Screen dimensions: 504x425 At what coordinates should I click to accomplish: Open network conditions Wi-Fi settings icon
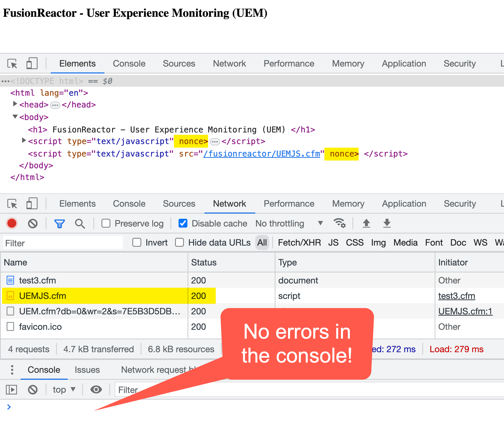point(339,223)
